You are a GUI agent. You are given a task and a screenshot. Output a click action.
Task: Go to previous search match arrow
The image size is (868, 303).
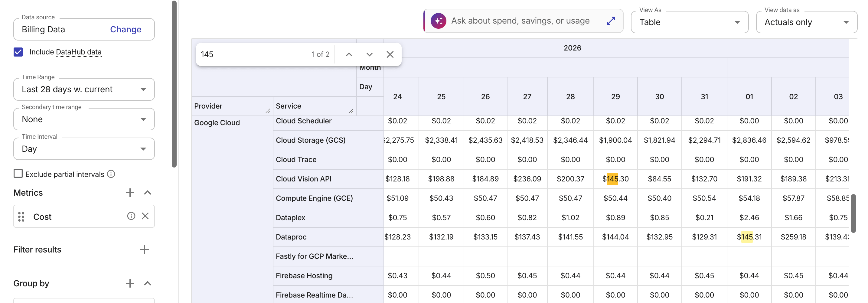[x=349, y=54]
